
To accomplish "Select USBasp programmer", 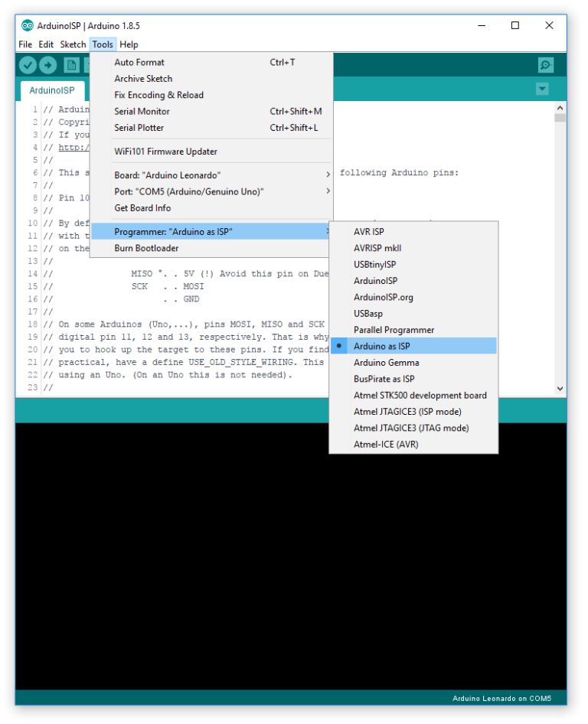I will [414, 313].
